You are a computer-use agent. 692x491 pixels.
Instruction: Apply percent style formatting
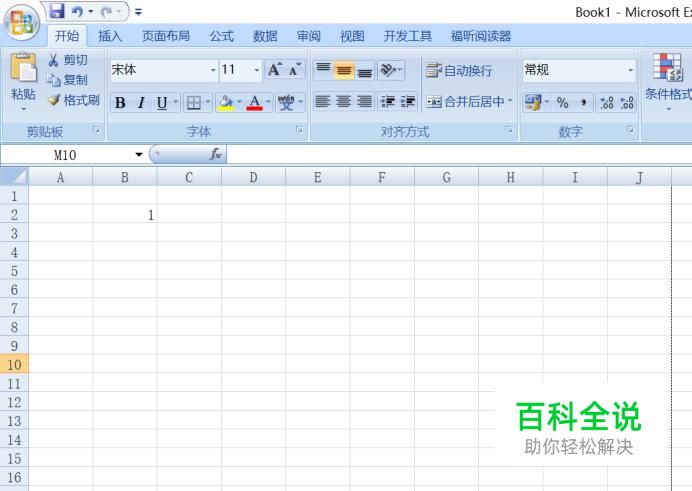coord(562,103)
